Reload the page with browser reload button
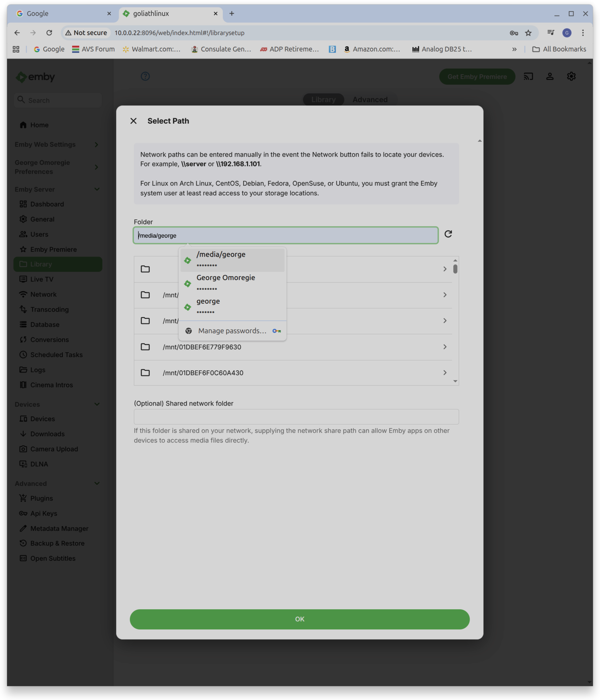600x700 pixels. tap(49, 33)
